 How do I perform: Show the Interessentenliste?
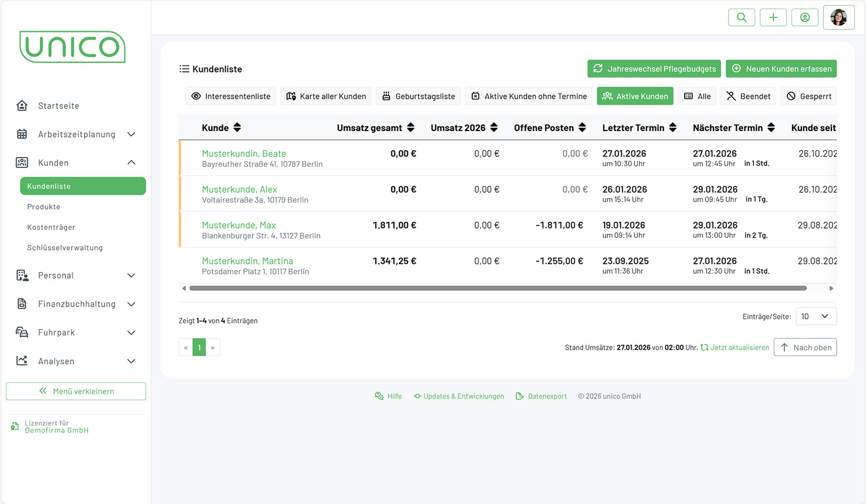pyautogui.click(x=231, y=96)
